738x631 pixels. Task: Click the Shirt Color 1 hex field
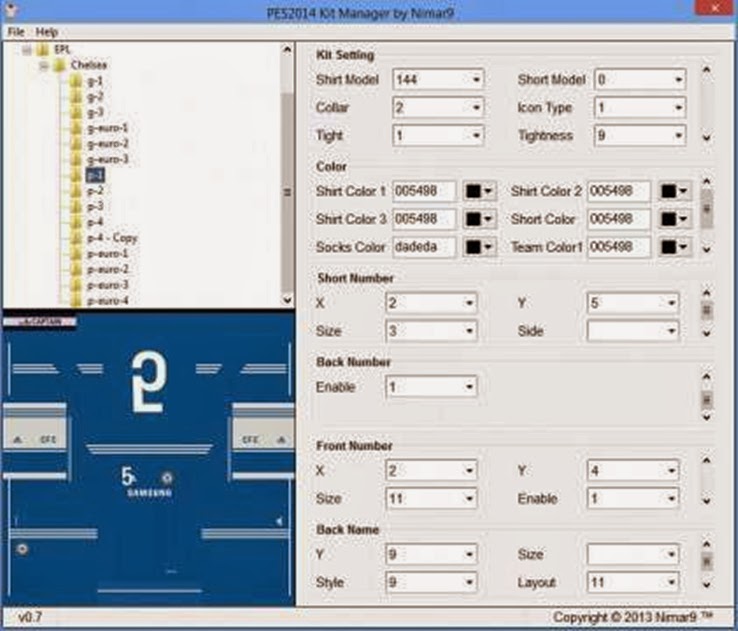coord(424,191)
